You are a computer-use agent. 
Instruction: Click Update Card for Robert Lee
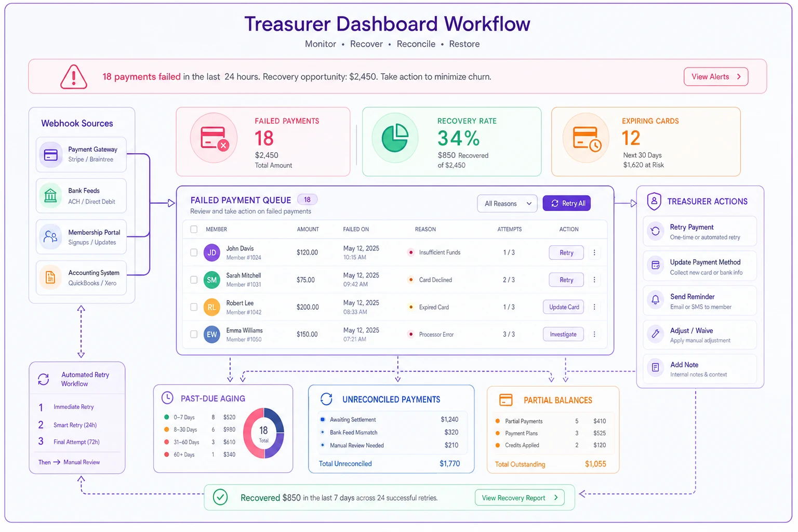[x=564, y=307]
